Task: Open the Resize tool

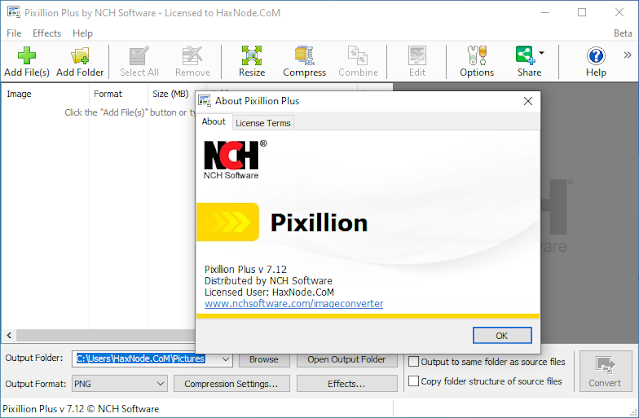Action: [252, 61]
